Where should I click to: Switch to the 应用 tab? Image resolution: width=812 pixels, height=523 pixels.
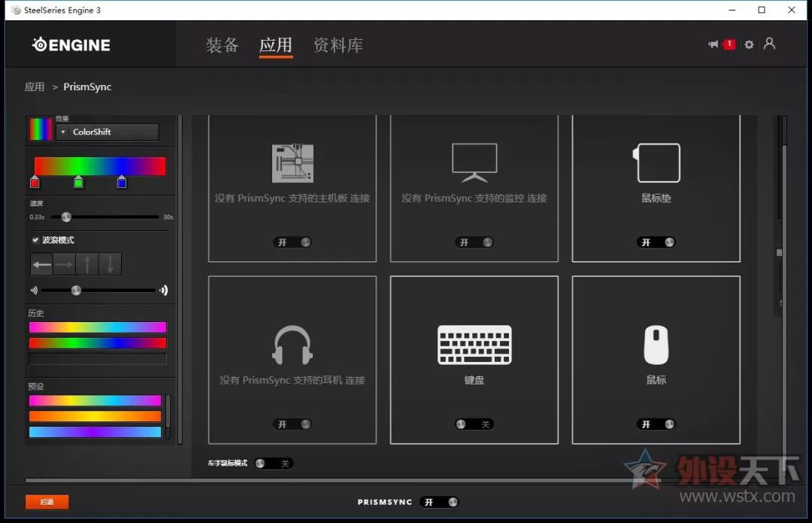275,46
